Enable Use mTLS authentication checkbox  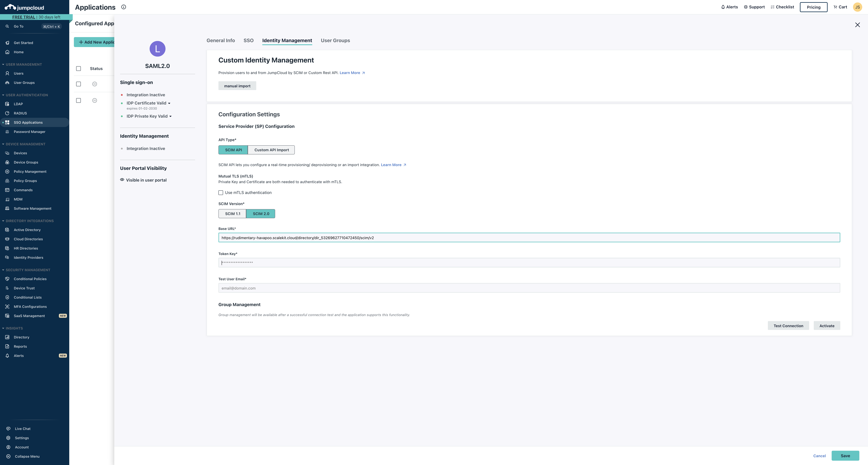click(x=221, y=193)
